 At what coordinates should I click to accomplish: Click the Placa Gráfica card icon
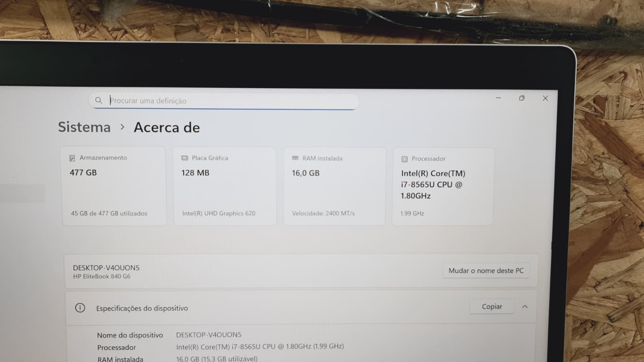pyautogui.click(x=185, y=158)
